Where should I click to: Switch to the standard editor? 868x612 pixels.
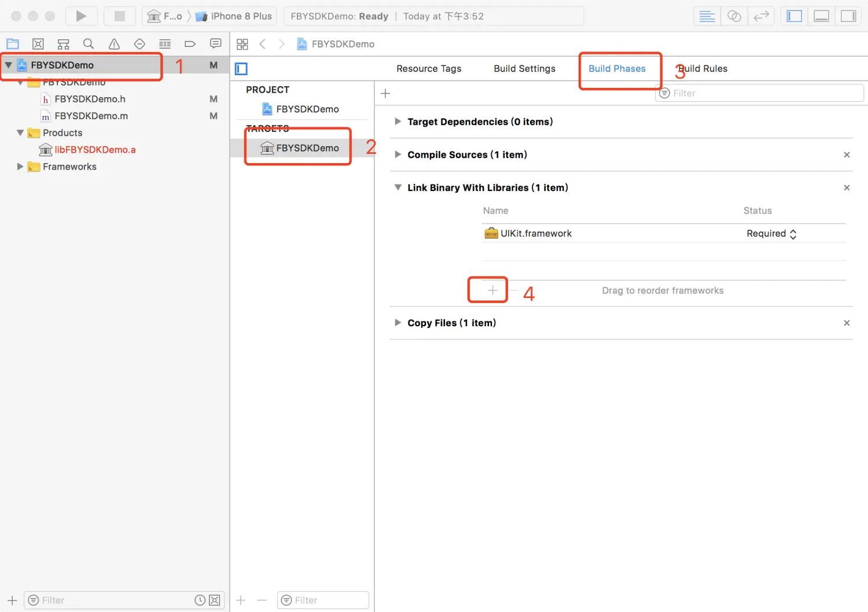tap(707, 16)
